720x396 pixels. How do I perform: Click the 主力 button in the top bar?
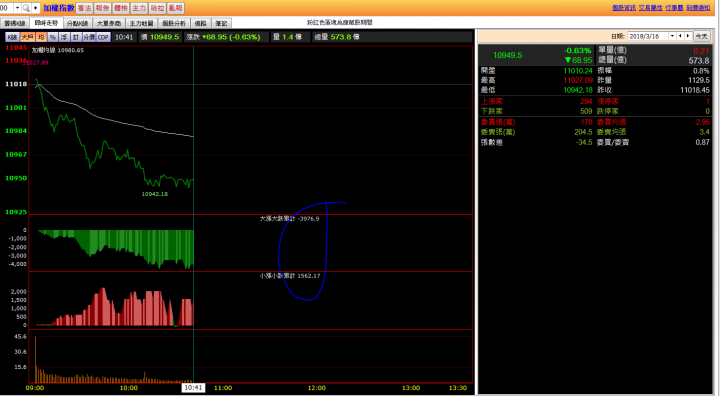(x=139, y=8)
